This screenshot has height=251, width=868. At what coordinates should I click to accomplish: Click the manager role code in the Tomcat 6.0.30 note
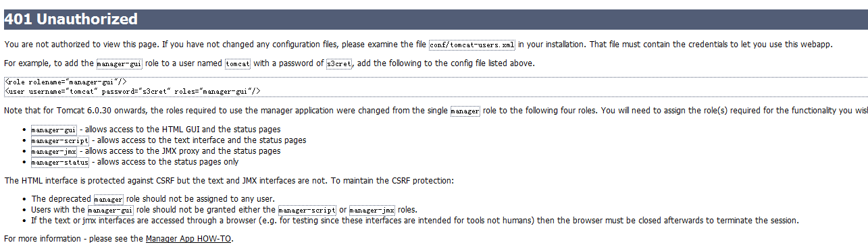[465, 110]
